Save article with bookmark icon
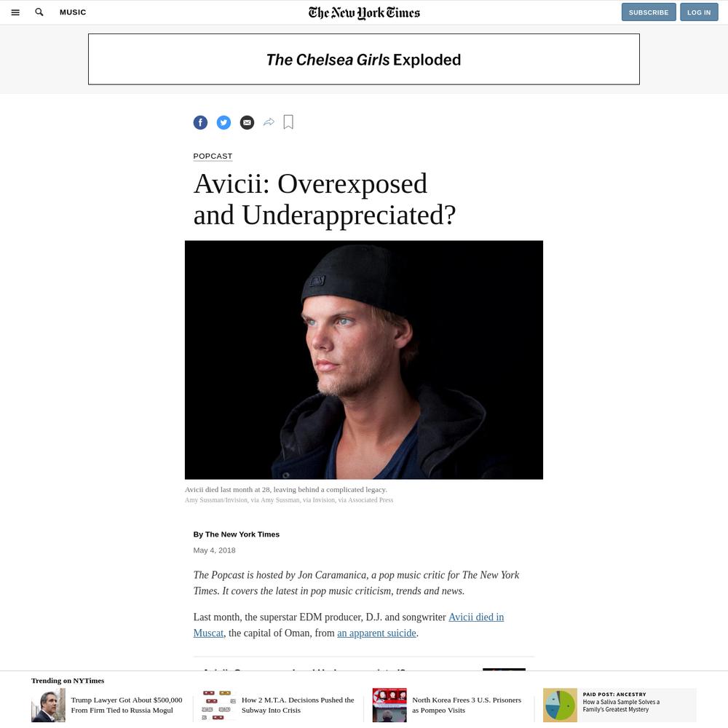 (x=288, y=122)
